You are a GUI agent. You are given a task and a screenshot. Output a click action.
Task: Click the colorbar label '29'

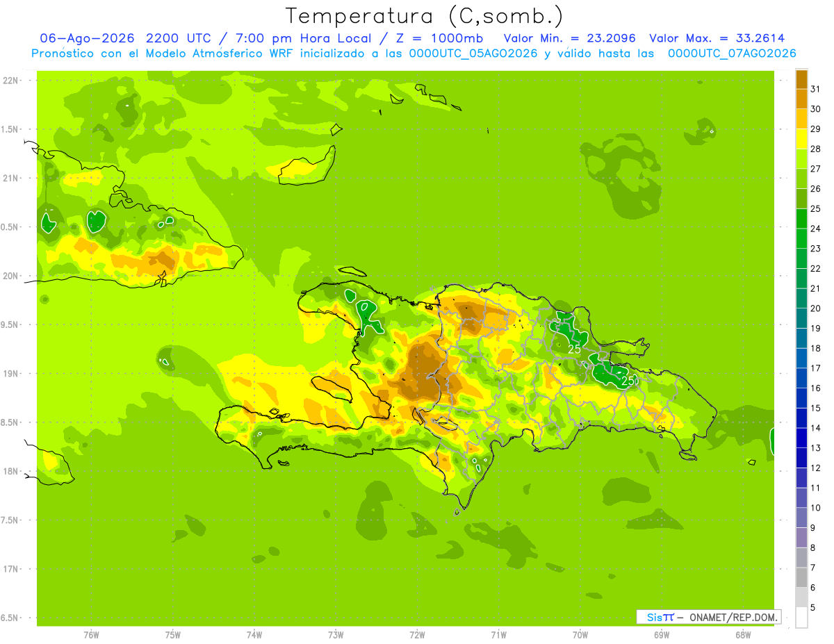(816, 129)
